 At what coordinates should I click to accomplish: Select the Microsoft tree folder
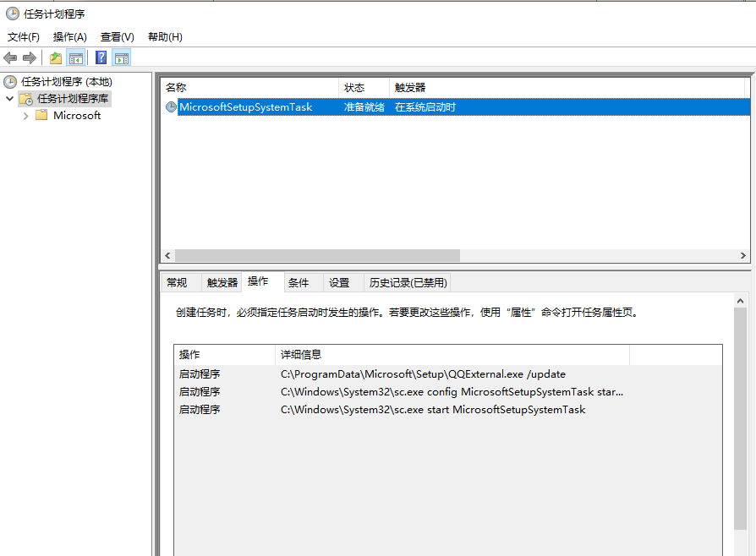(77, 116)
